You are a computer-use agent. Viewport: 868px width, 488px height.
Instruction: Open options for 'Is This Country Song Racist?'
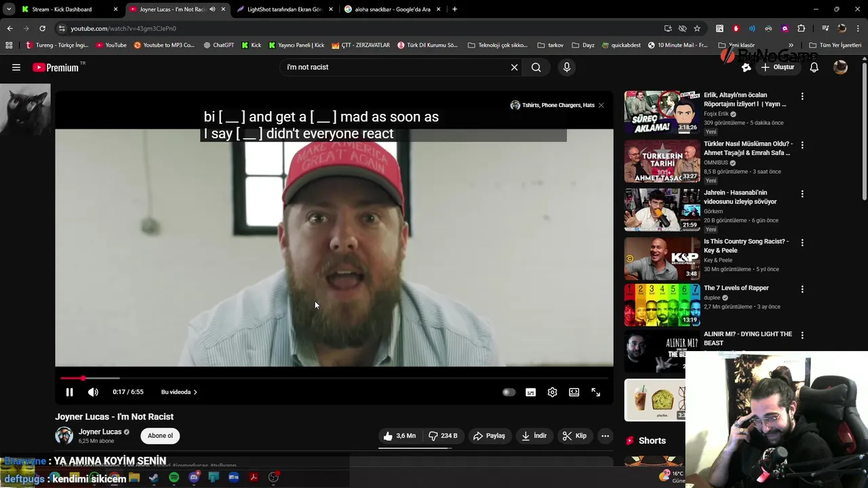[x=802, y=243]
